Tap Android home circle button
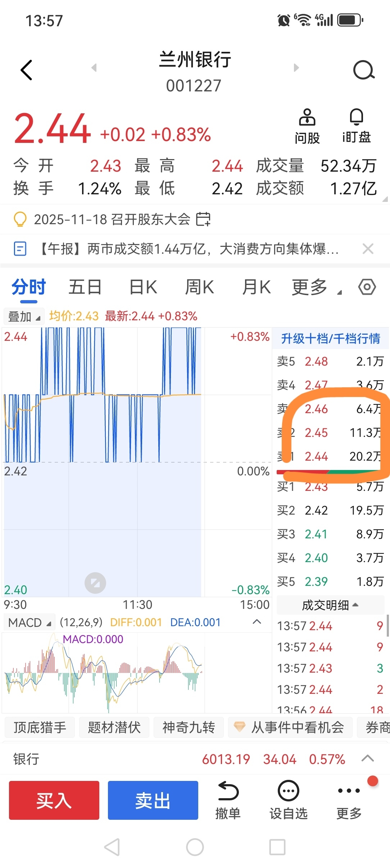Screen dimensions: 390x868 tap(195, 847)
